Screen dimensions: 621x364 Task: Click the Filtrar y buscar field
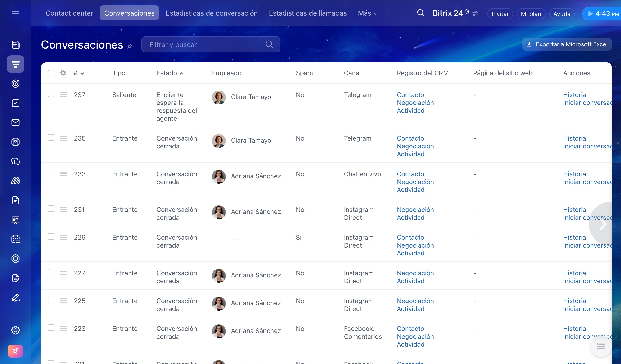204,45
